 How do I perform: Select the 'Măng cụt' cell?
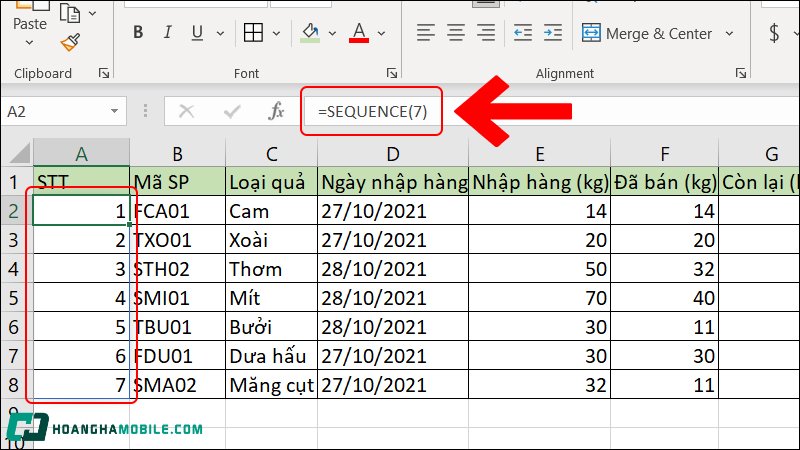[x=271, y=385]
